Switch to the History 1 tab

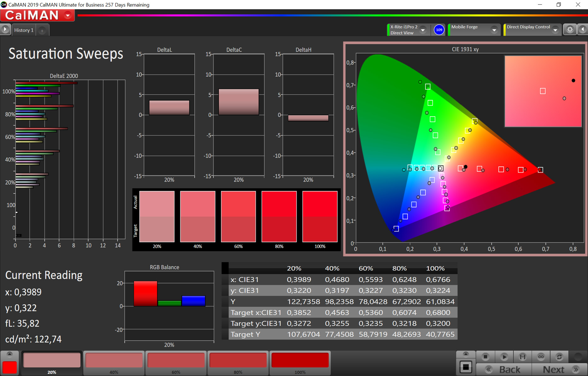tap(24, 30)
